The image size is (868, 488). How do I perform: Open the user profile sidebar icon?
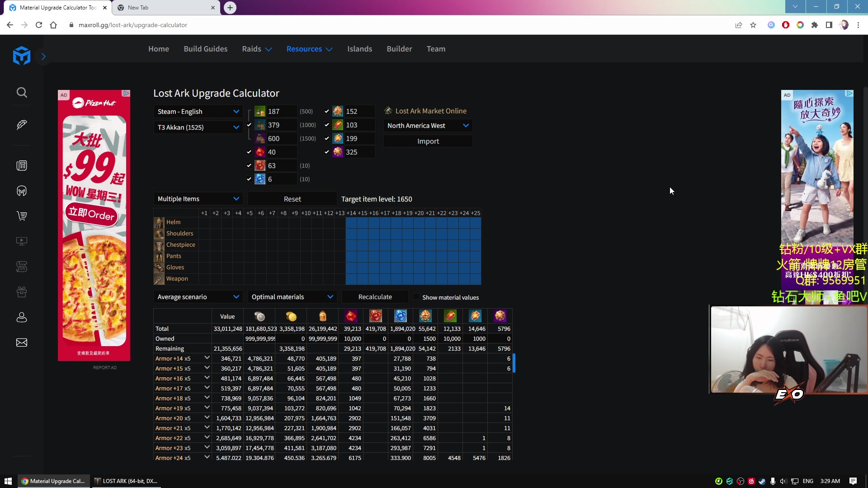[22, 317]
